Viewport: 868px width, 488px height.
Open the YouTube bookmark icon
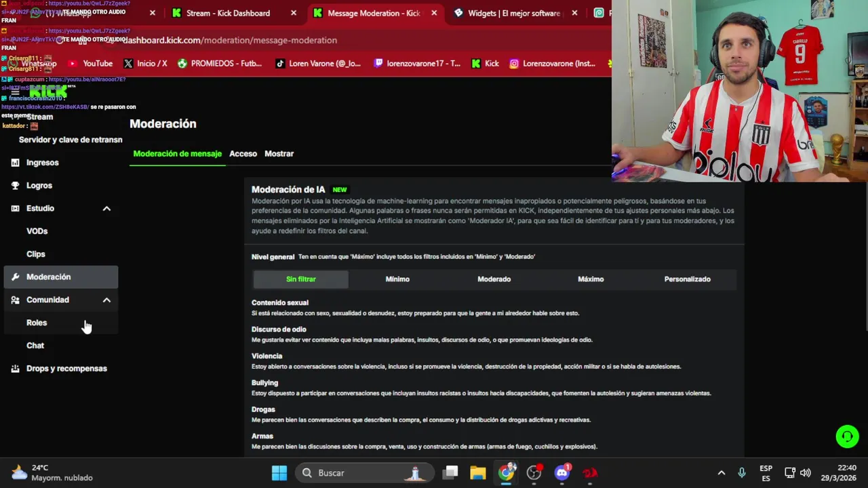click(73, 64)
